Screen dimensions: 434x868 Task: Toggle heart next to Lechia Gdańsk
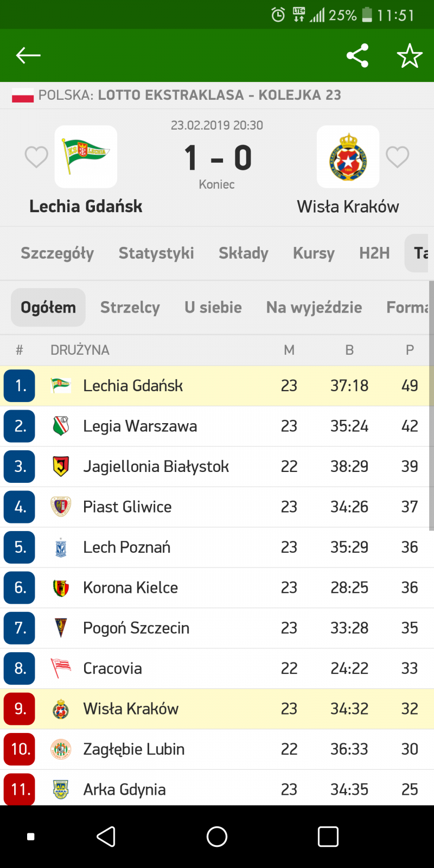click(36, 157)
